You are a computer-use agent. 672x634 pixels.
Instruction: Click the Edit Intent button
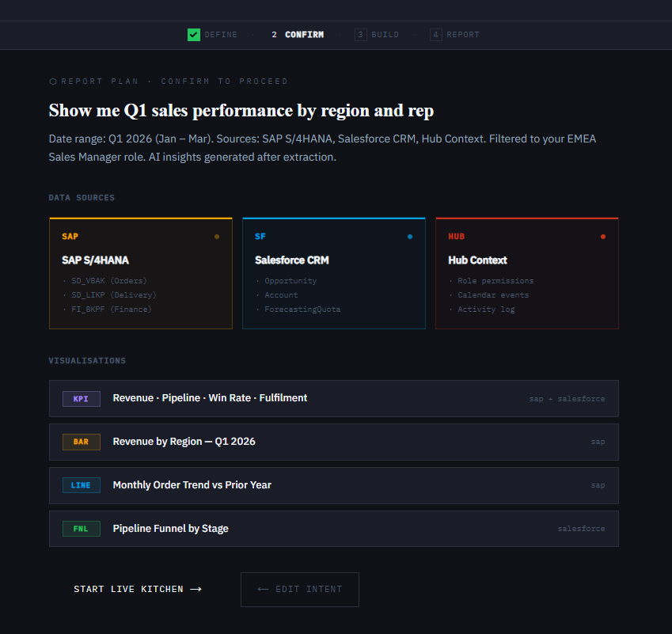point(300,590)
